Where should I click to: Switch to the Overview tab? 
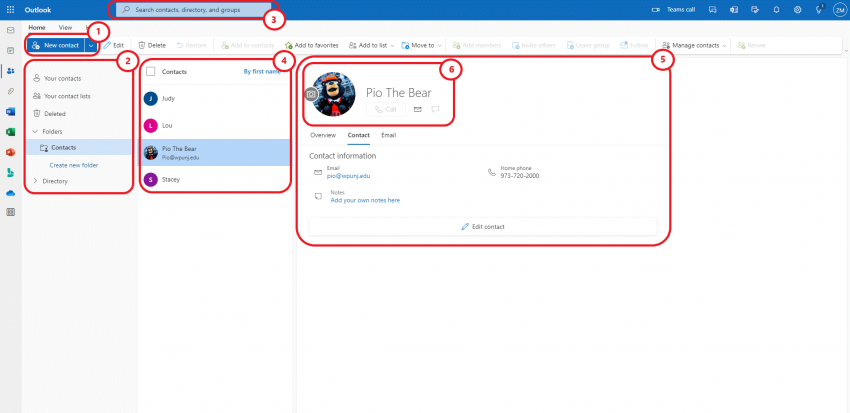coord(323,134)
